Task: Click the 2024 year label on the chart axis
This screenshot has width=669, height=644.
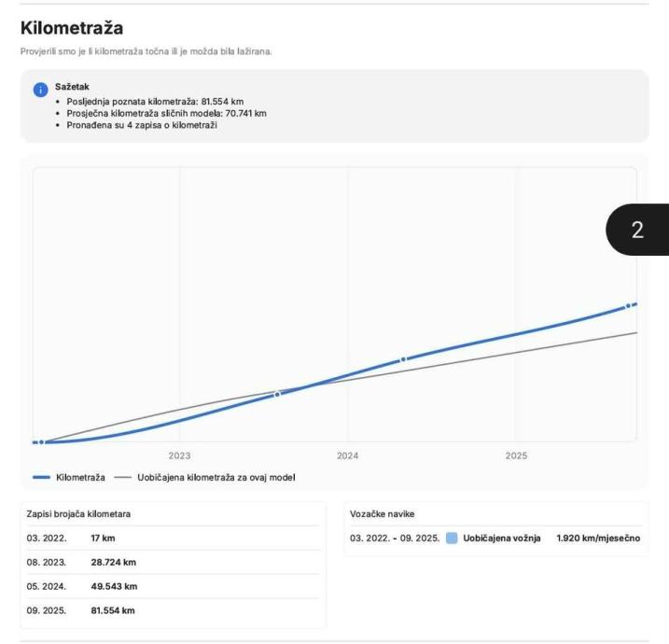Action: click(348, 455)
